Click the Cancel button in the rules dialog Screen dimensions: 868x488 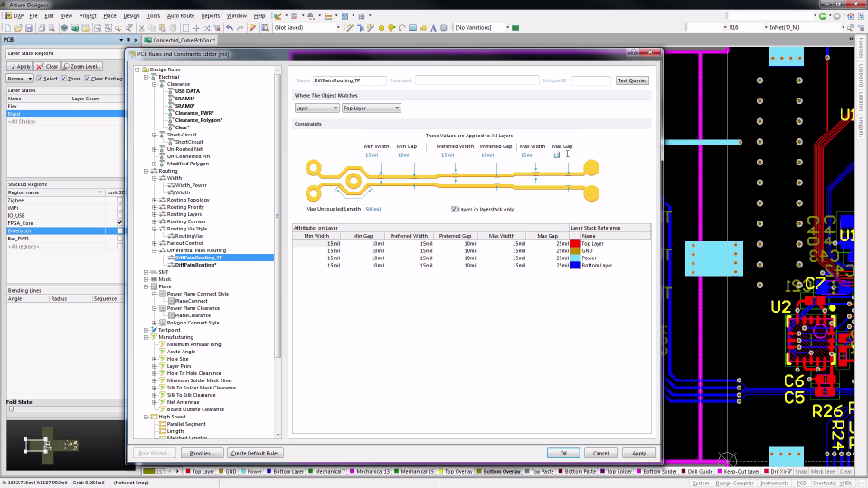click(x=600, y=453)
